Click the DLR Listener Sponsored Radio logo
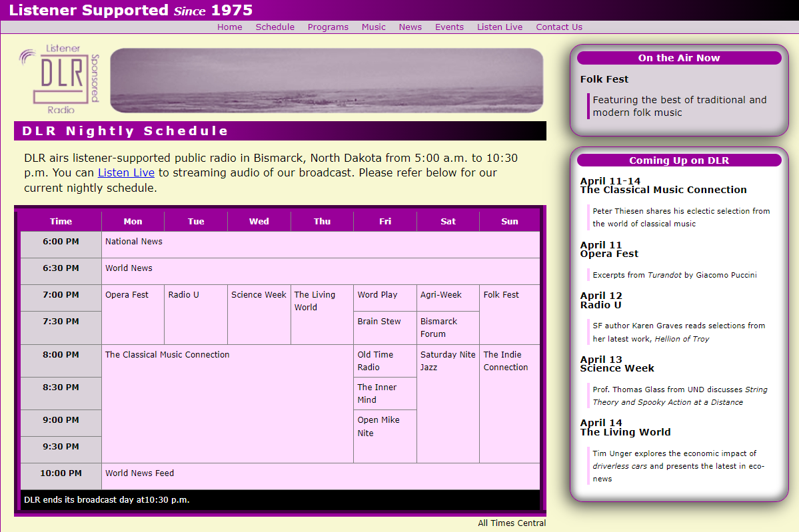The image size is (799, 532). (60, 79)
